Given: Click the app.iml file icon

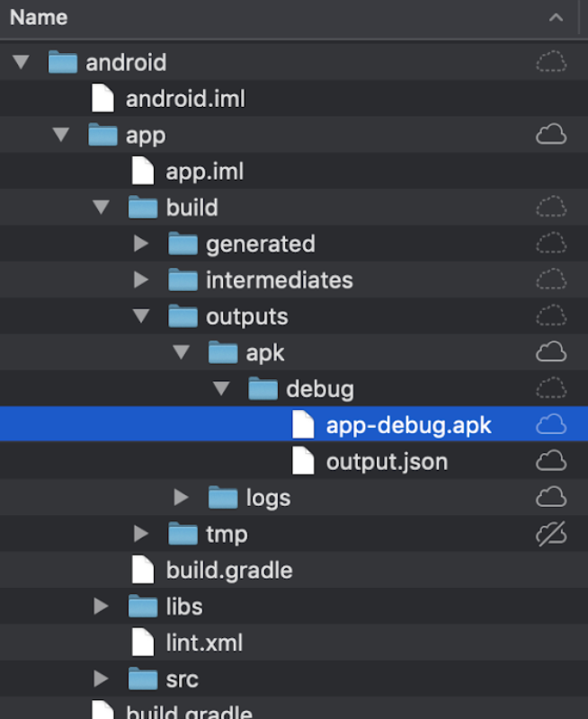Looking at the screenshot, I should (143, 171).
